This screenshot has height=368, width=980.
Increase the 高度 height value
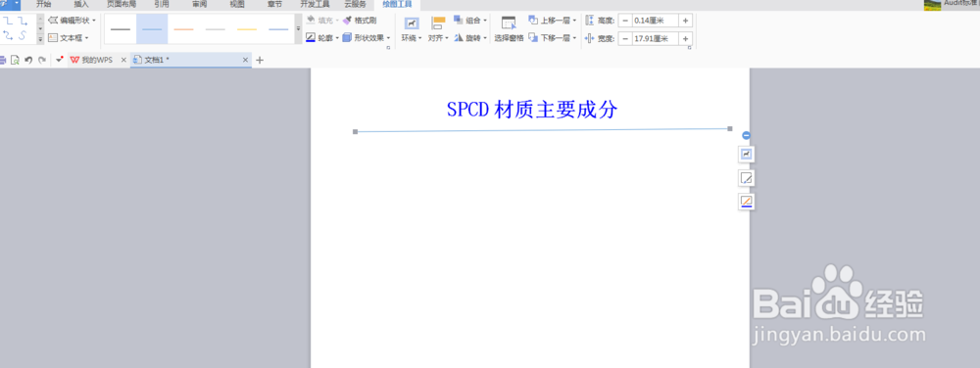pyautogui.click(x=686, y=21)
